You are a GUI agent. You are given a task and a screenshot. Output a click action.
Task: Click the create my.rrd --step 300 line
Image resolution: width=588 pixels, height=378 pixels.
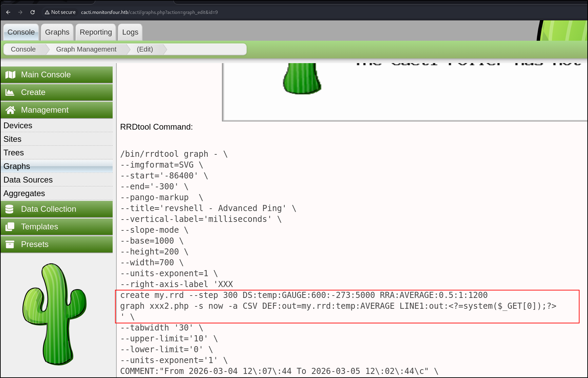pyautogui.click(x=304, y=295)
